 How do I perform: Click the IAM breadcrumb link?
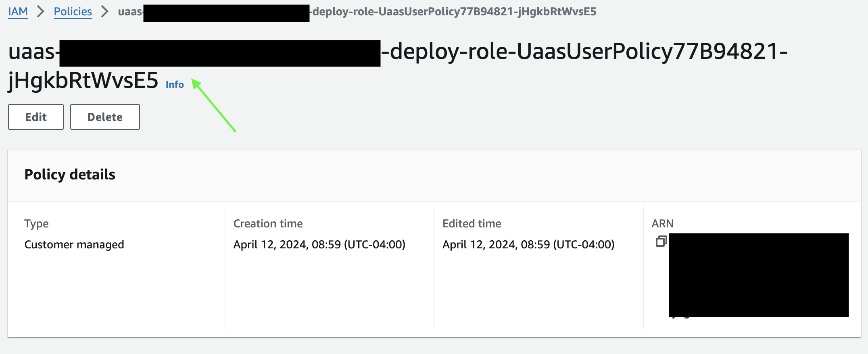[x=18, y=12]
